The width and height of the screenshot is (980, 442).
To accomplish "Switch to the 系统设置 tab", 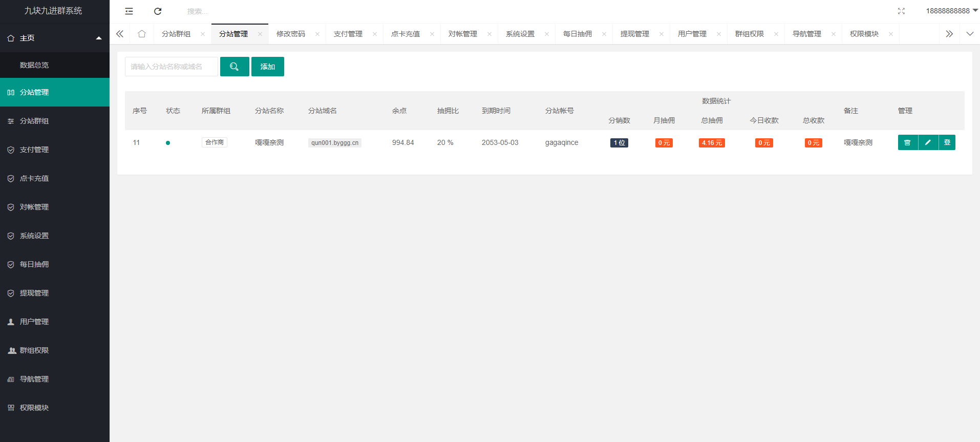I will point(520,34).
